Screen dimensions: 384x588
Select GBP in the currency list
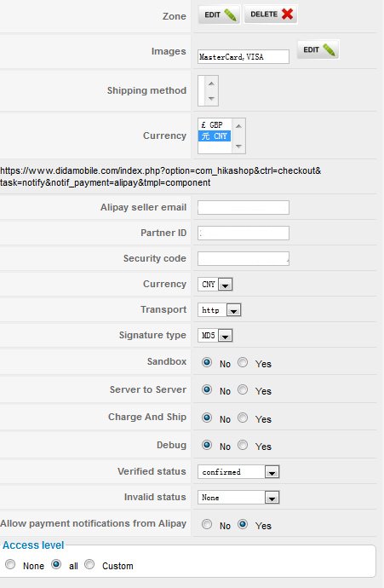pos(214,124)
